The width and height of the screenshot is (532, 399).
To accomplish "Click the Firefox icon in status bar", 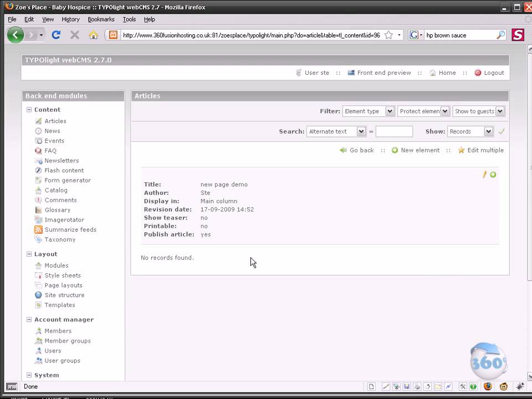I will coord(488,386).
